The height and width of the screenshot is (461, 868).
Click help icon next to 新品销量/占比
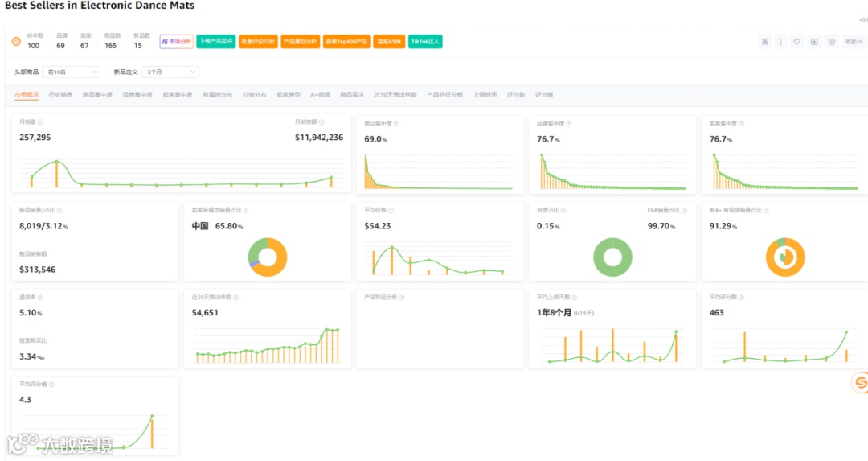[59, 211]
